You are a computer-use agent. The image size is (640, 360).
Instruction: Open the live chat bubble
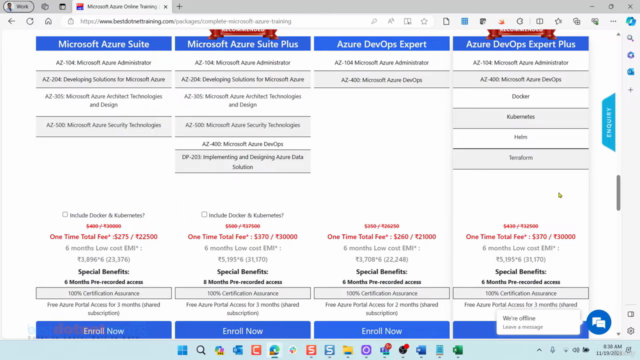(599, 322)
